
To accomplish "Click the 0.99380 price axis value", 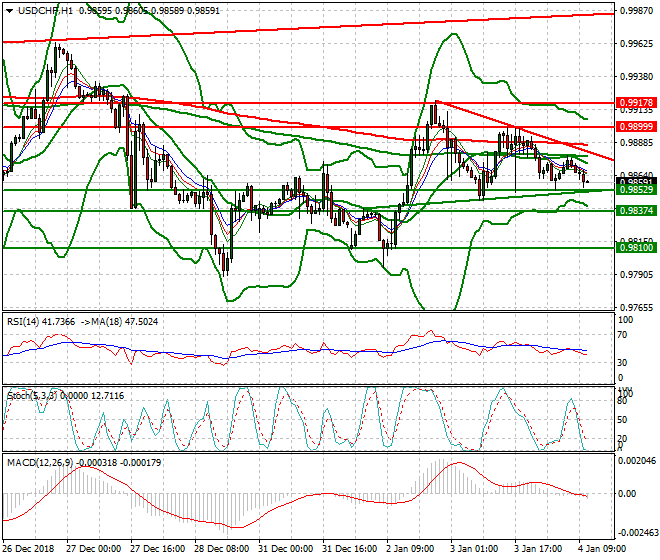I will click(637, 77).
